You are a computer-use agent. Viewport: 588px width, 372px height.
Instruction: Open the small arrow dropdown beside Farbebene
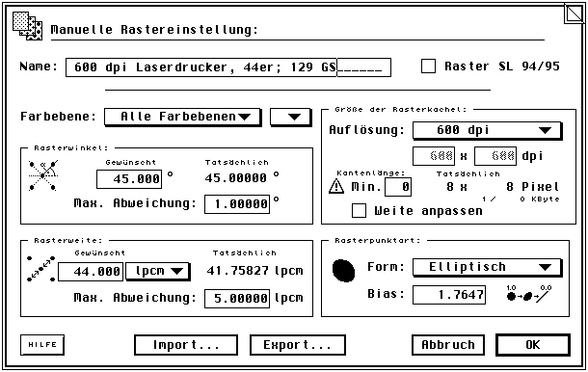291,117
